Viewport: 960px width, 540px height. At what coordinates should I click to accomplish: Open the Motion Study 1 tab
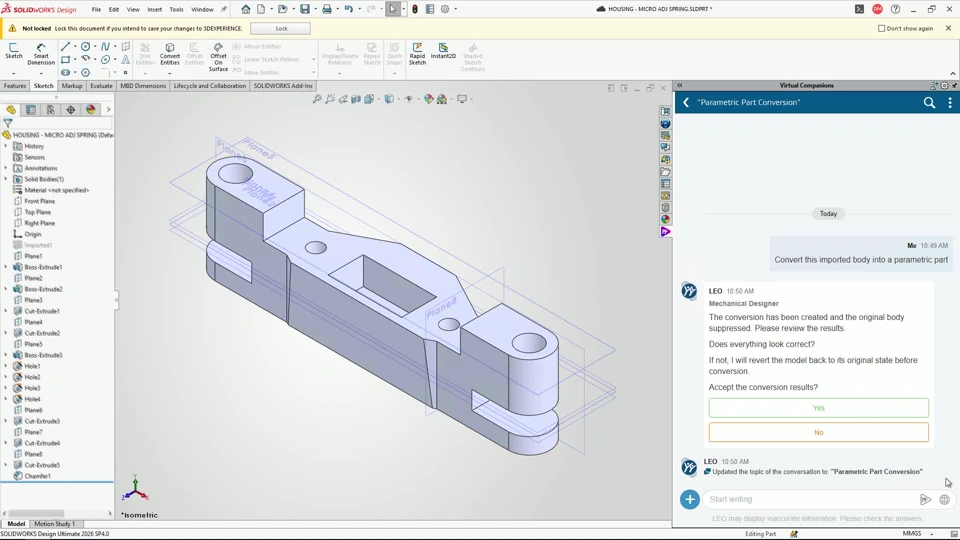(x=54, y=524)
